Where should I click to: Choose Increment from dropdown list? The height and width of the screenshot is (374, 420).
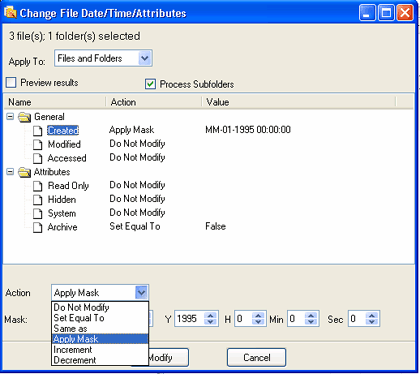point(100,349)
